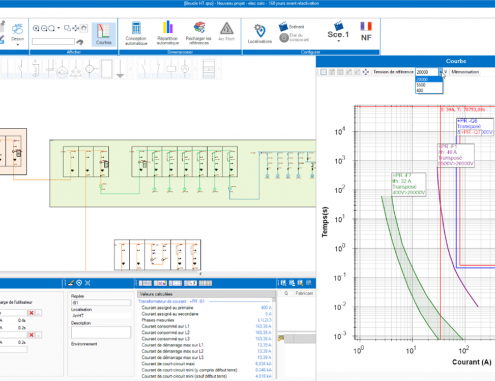495x381 pixels.
Task: Click the orange switchboard thumbnail in diagram
Action: [13, 152]
